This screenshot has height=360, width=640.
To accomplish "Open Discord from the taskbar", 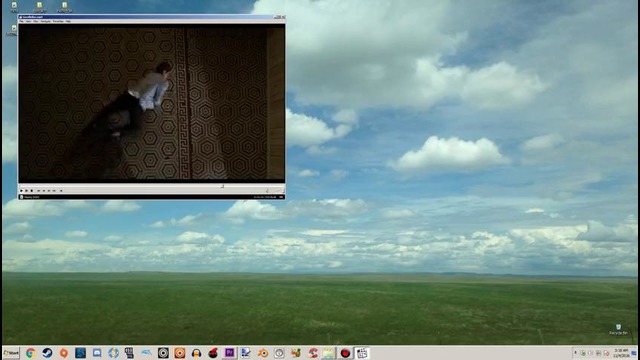I will click(x=97, y=353).
